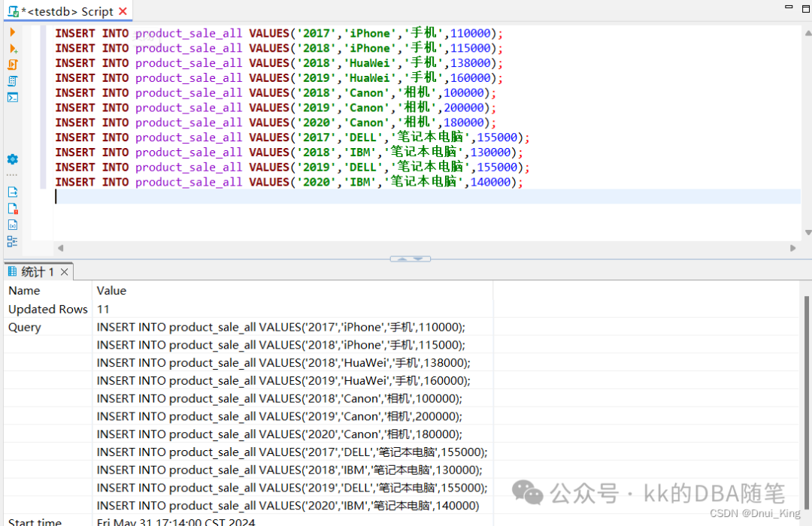Execute statement in new tab icon
The height and width of the screenshot is (526, 812).
[13, 49]
